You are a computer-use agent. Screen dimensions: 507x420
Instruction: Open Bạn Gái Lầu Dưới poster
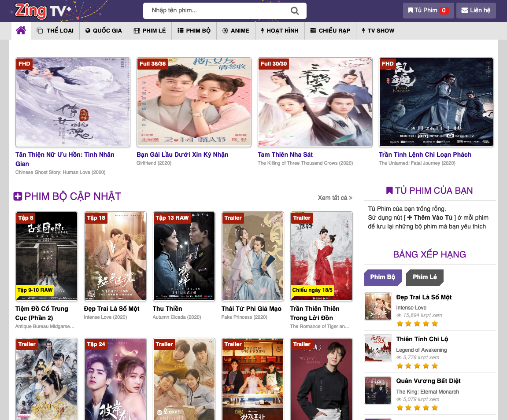(x=194, y=102)
